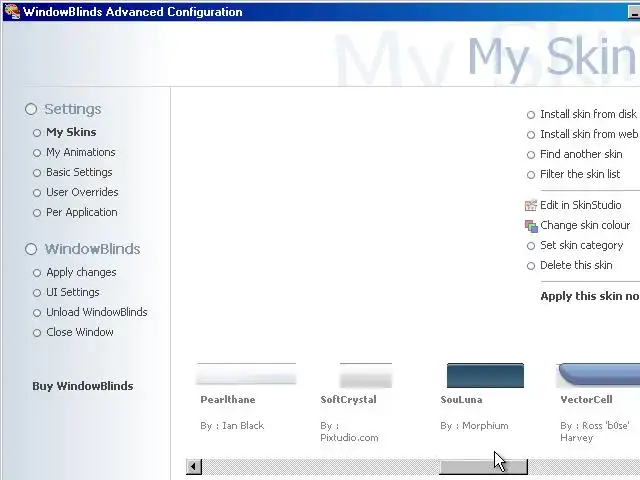The width and height of the screenshot is (640, 480).
Task: Click the skin list scrollbar thumb
Action: click(483, 467)
